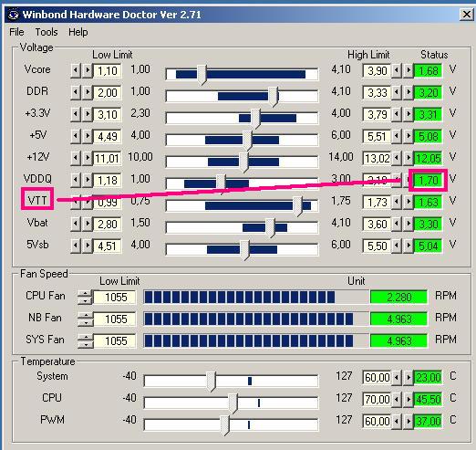This screenshot has width=476, height=450.
Task: Open the File menu
Action: [x=16, y=32]
